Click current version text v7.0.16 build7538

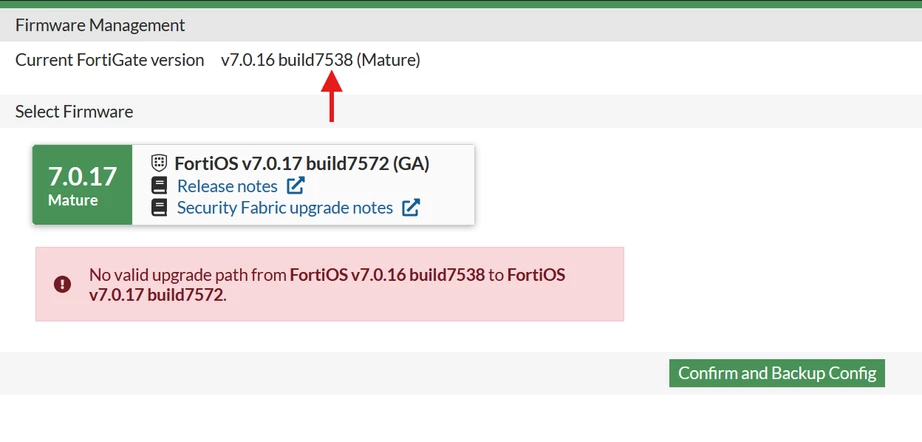[x=287, y=60]
